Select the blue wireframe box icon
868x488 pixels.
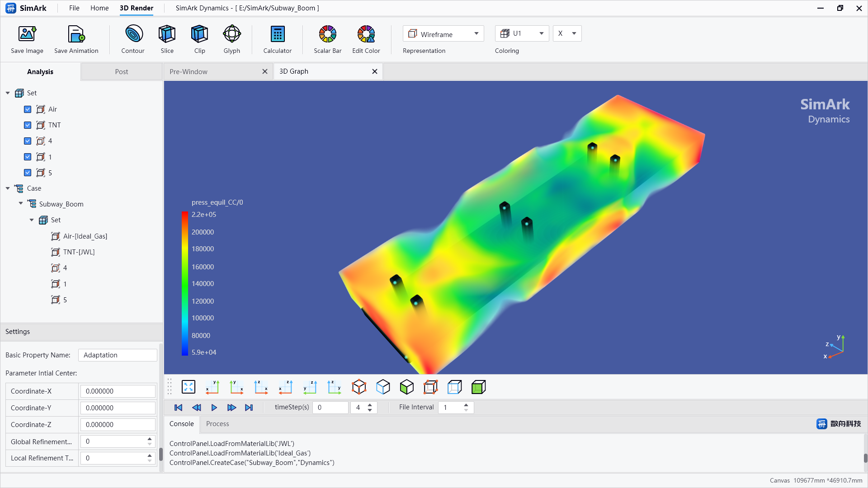(455, 387)
